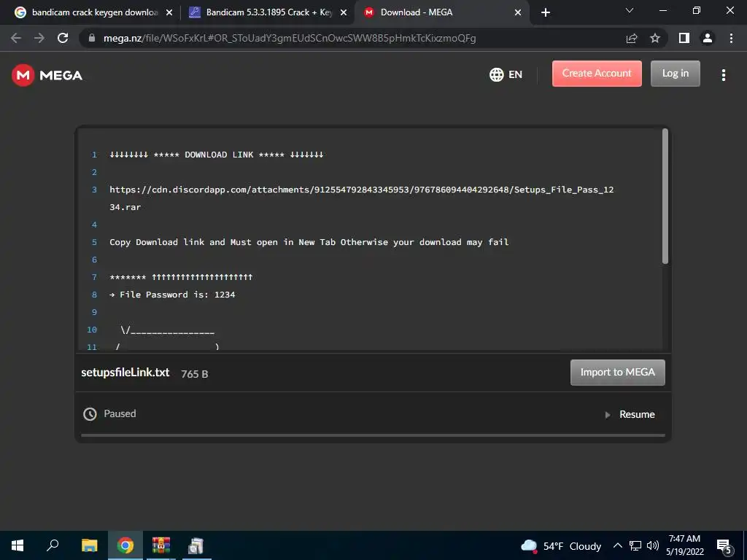Click the Create Account button
This screenshot has height=560, width=747.
597,74
